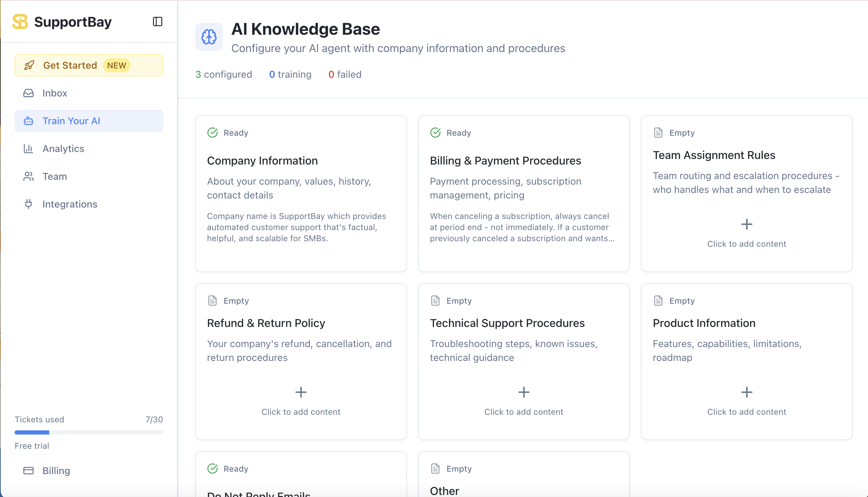Open the Billing & Payment Procedures card title

pos(506,161)
